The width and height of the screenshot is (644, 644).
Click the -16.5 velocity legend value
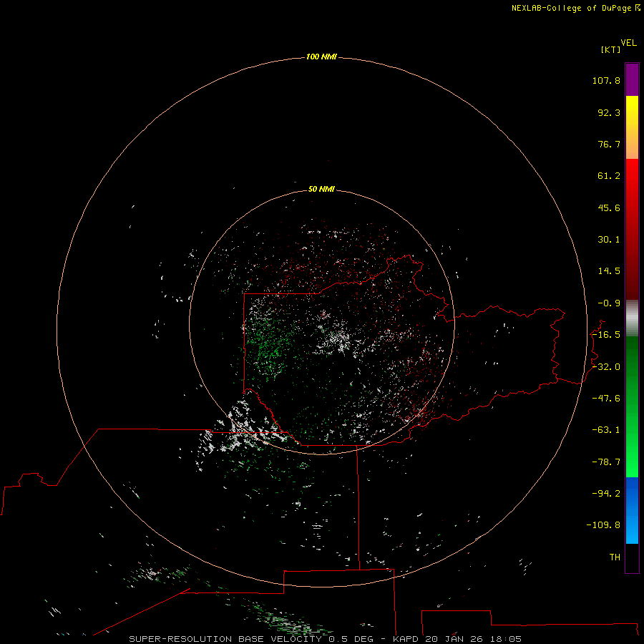coord(606,335)
